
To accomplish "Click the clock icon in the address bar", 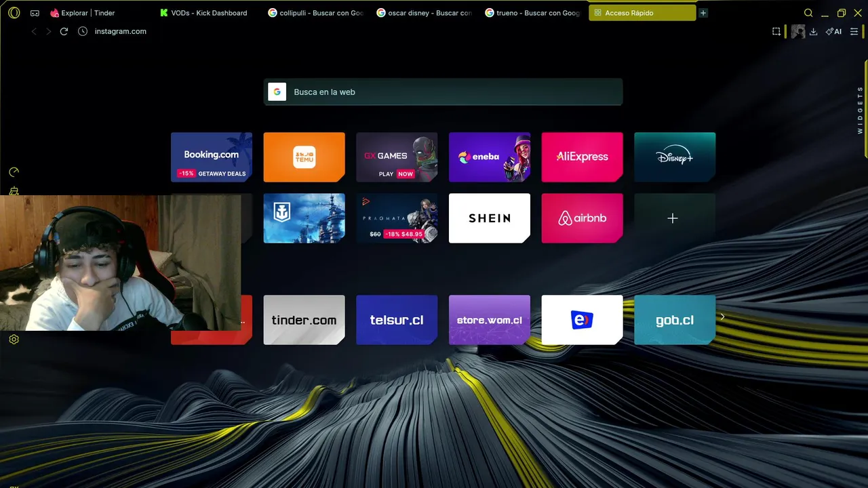I will coord(83,31).
